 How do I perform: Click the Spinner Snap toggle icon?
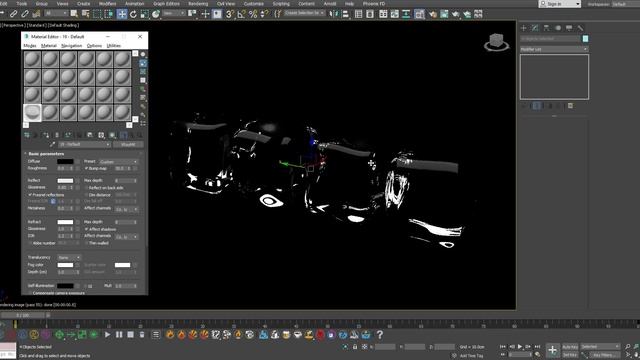[264, 14]
